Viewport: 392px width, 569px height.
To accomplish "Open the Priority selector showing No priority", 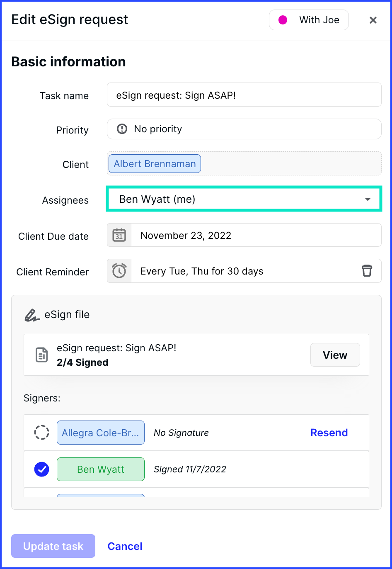I will click(x=244, y=129).
